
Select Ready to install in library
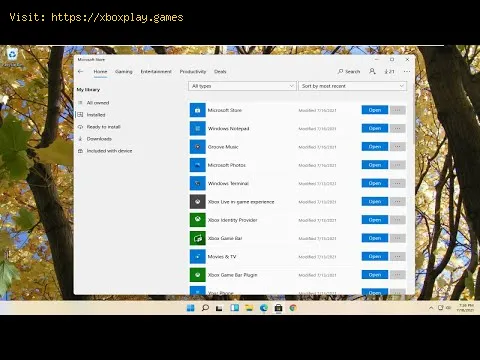(x=103, y=127)
